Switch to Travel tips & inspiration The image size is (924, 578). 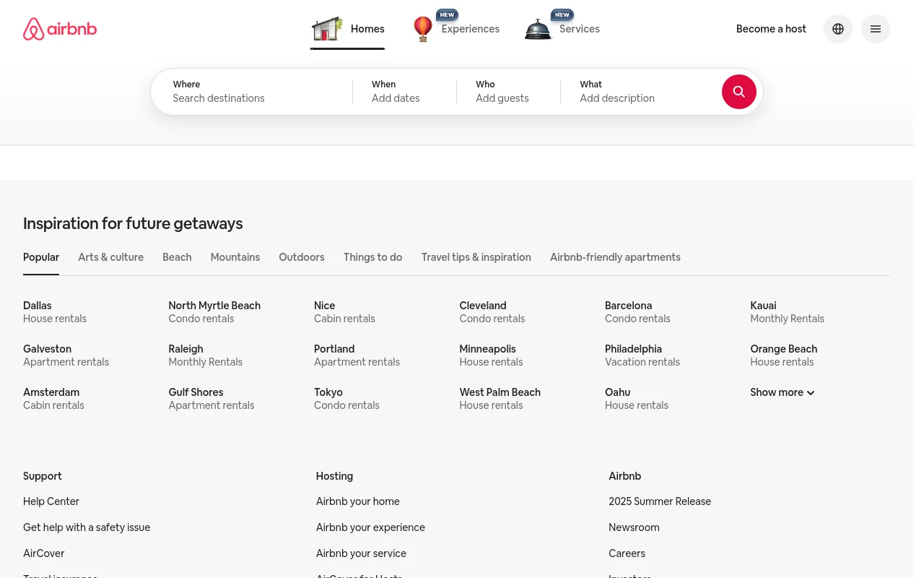476,257
